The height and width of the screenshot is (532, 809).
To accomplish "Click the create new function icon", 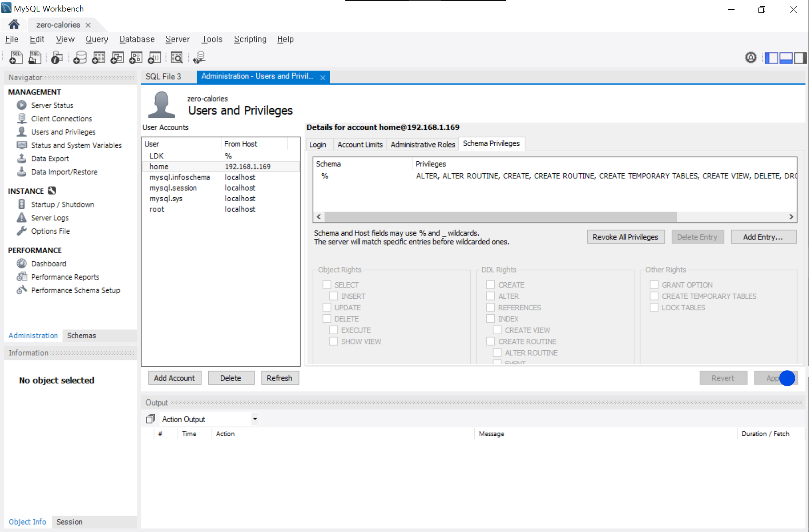I will click(154, 58).
